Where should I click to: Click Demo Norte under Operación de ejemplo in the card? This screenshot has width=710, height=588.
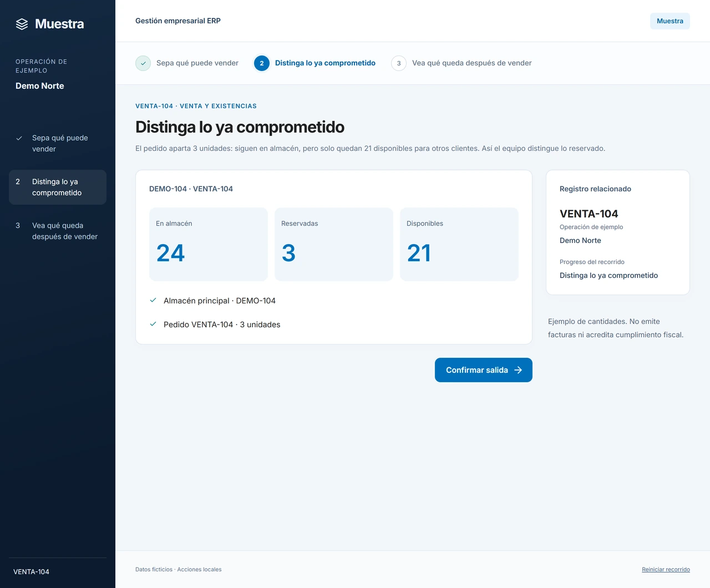pos(580,241)
